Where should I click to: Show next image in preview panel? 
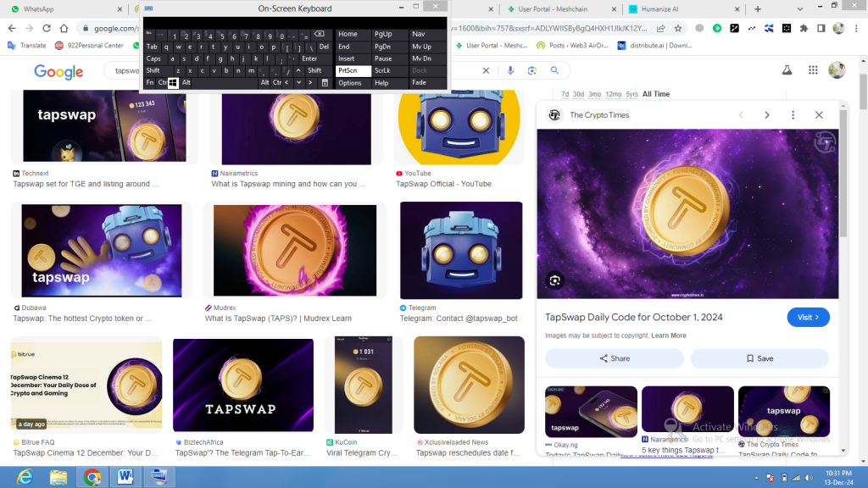click(x=766, y=115)
